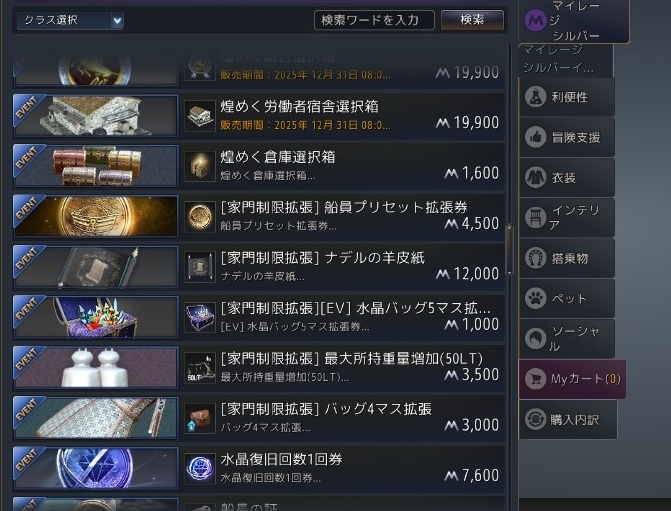View 購入内訳 purchase history
The width and height of the screenshot is (671, 511).
point(568,420)
